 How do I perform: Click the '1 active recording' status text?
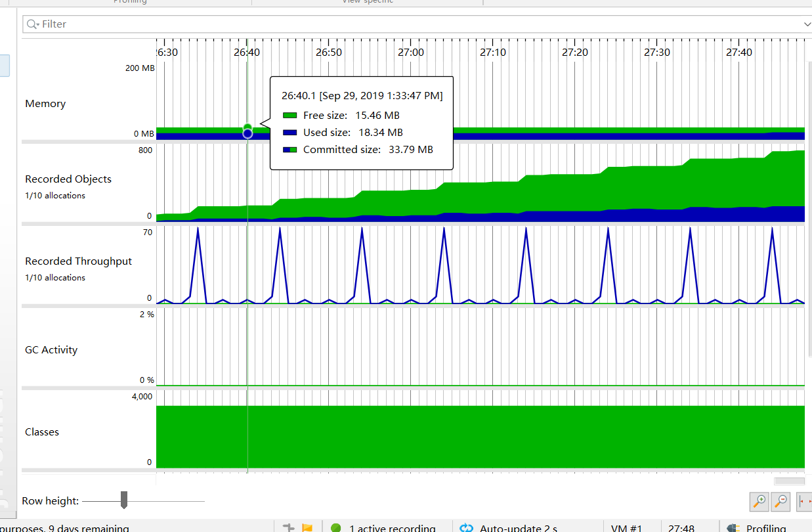[393, 528]
